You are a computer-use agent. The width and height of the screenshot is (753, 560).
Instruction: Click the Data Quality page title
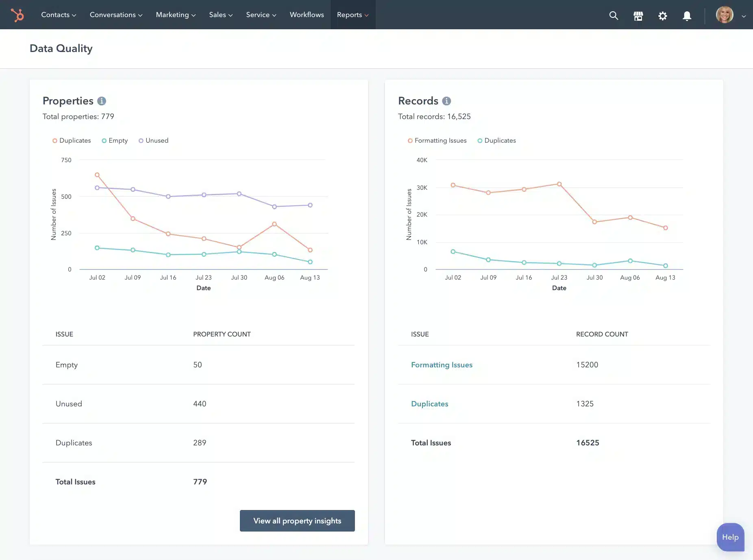pos(61,48)
